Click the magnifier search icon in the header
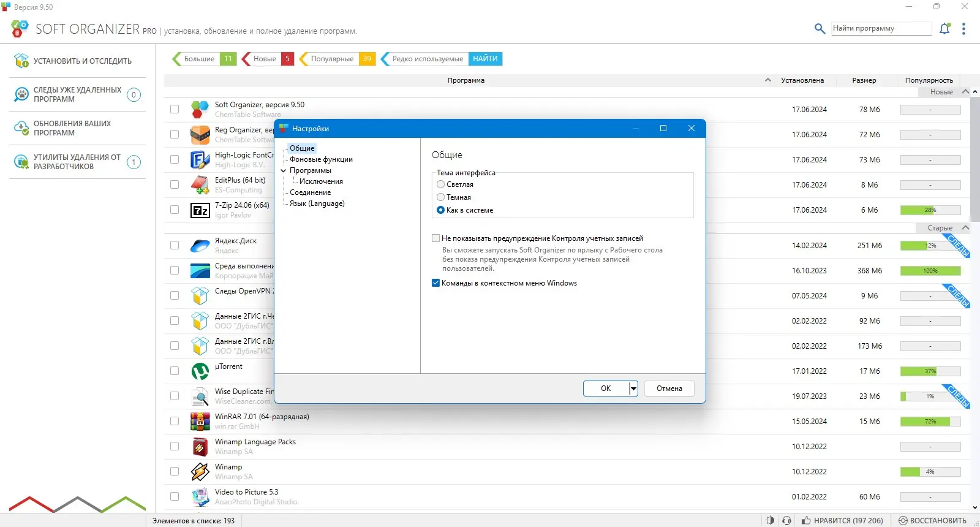Screen dimensions: 980x527 (x=820, y=28)
